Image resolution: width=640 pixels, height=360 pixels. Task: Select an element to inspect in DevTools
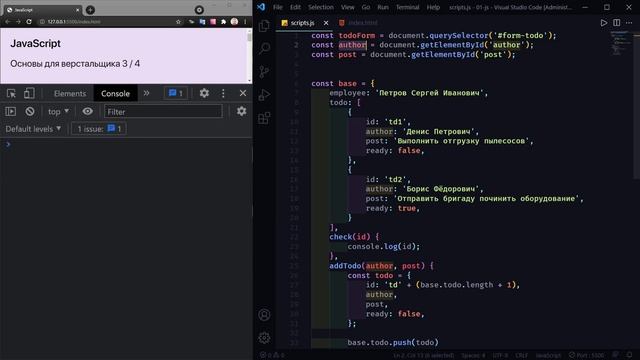tap(11, 93)
